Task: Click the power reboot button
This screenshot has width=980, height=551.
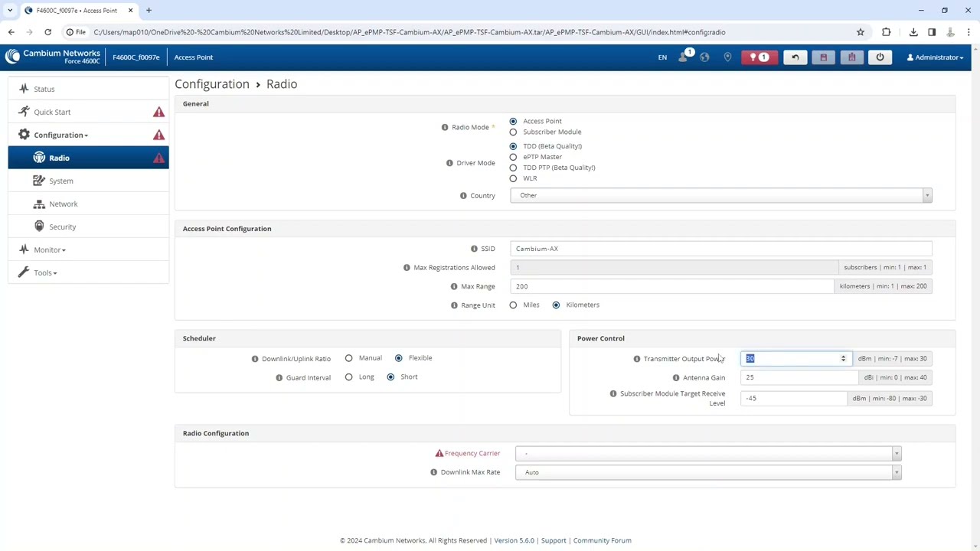Action: click(x=880, y=57)
